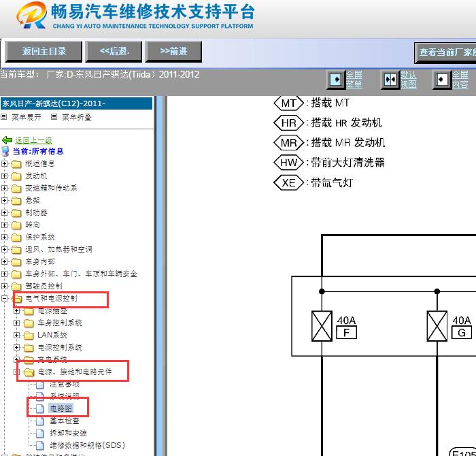
Task: Click the green back arrow icon
Action: (7, 140)
